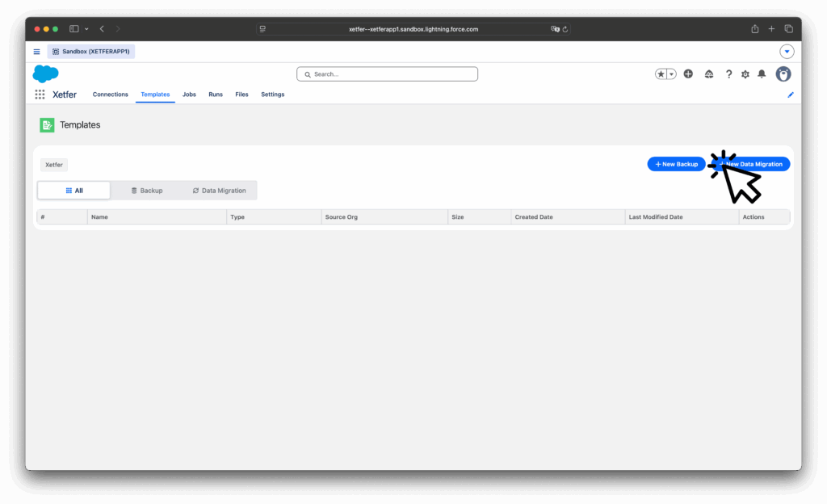Switch to the Files tab

241,94
